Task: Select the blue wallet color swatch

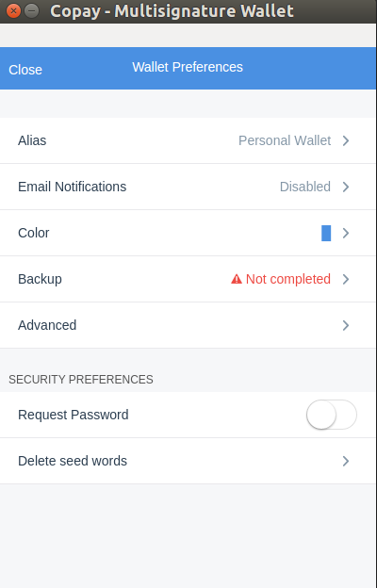Action: [326, 233]
